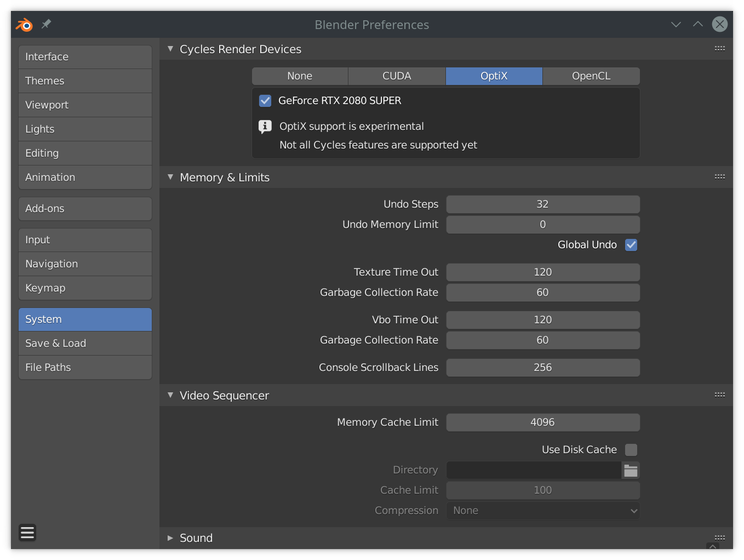Click the Texture Time Out field
This screenshot has height=560, width=744.
click(543, 272)
